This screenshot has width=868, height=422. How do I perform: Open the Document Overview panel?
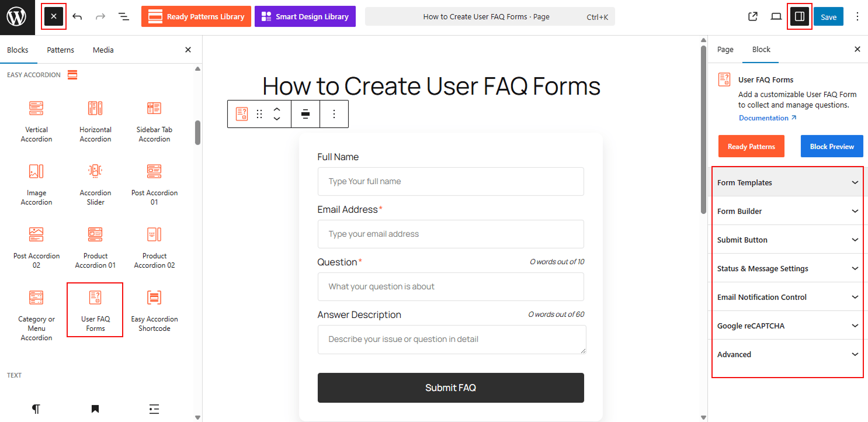click(124, 16)
